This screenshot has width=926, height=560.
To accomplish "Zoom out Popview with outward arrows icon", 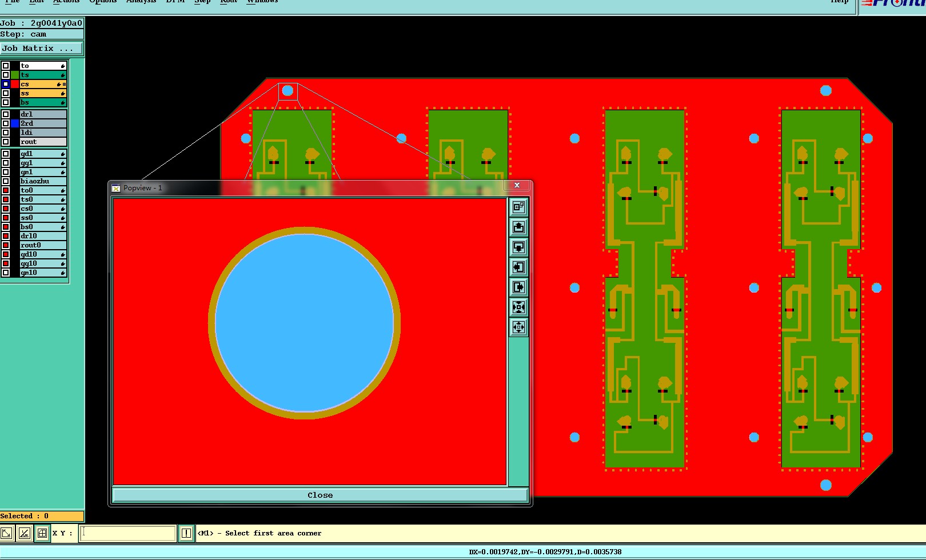I will 518,327.
